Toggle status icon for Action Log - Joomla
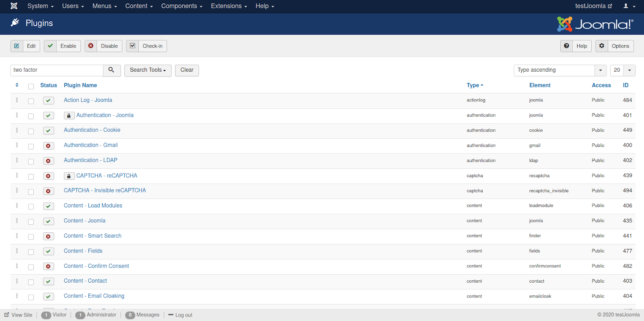Viewport: 644px width, 321px height. [48, 100]
